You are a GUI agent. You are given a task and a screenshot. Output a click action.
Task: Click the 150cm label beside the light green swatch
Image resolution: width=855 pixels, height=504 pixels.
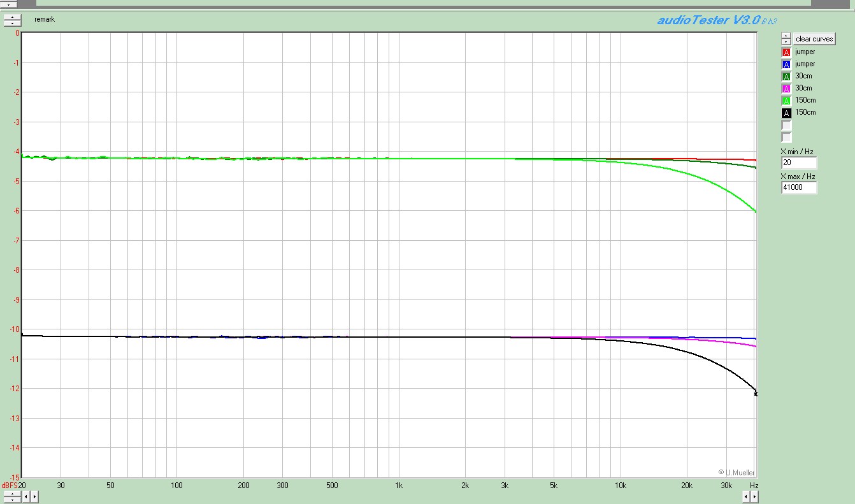(805, 101)
